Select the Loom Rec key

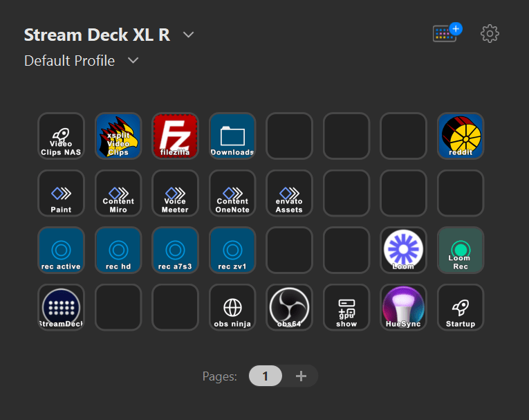point(461,250)
